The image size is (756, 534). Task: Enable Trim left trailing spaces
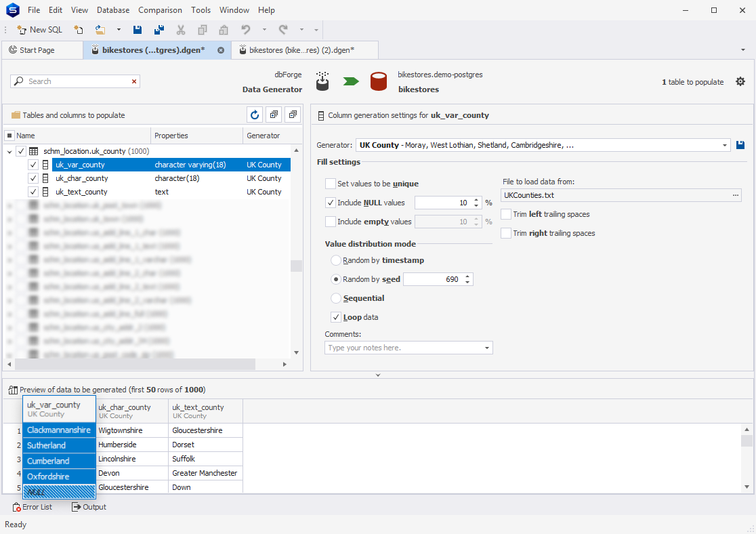(x=506, y=214)
